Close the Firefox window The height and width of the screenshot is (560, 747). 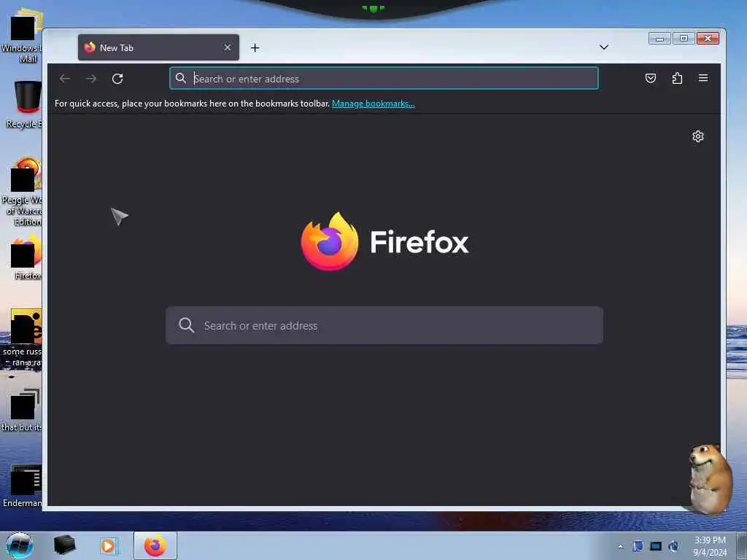(708, 39)
